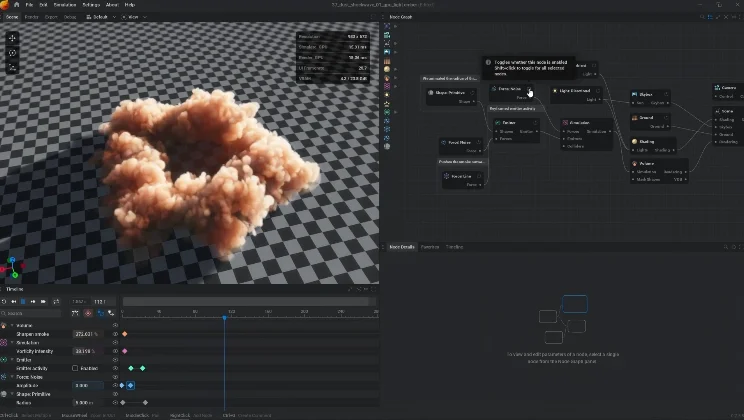Toggle the Force Noise node enabled state
This screenshot has height=420, width=744.
tap(529, 89)
